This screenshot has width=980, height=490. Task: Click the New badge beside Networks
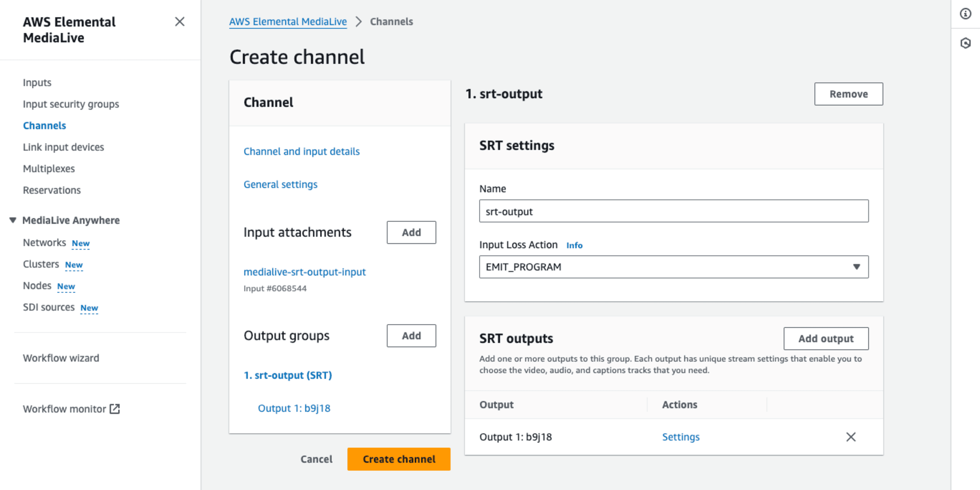click(81, 243)
